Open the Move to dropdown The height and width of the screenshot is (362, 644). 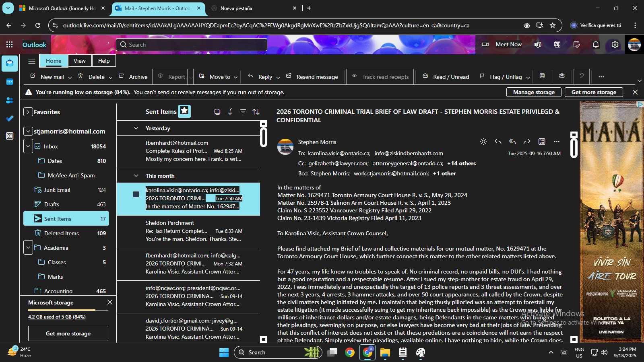click(x=219, y=77)
